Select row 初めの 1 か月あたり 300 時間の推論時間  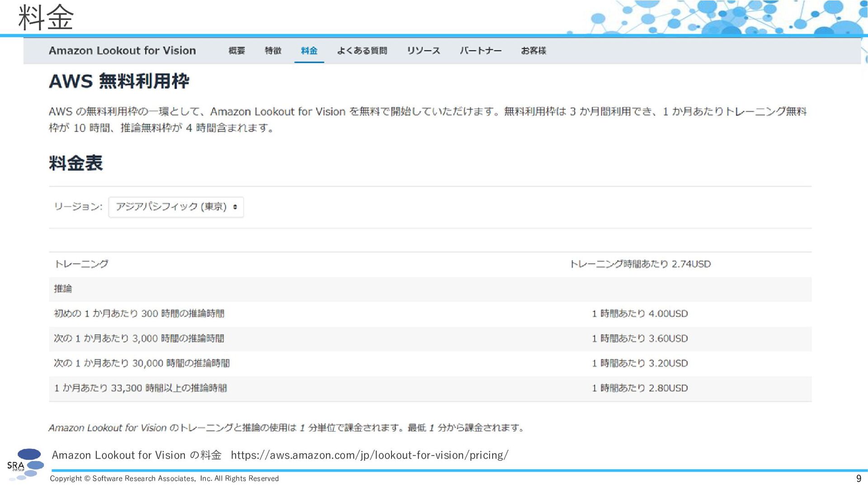pyautogui.click(x=430, y=314)
